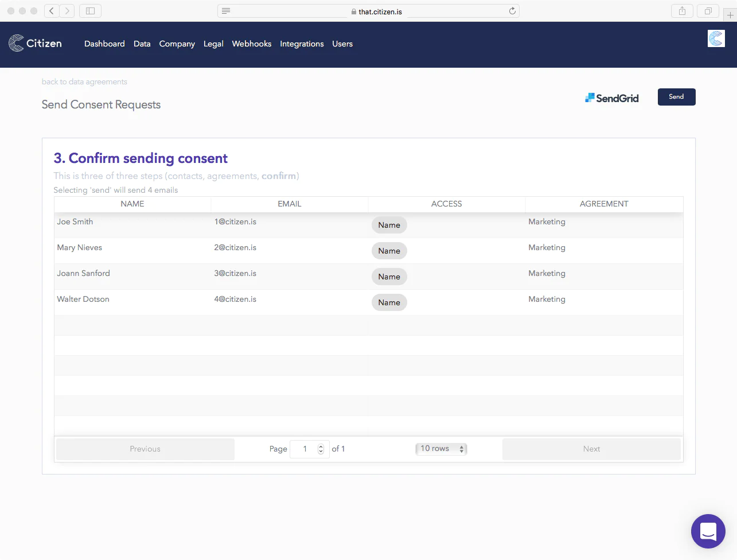
Task: Toggle the Safari sidebar button
Action: point(90,11)
